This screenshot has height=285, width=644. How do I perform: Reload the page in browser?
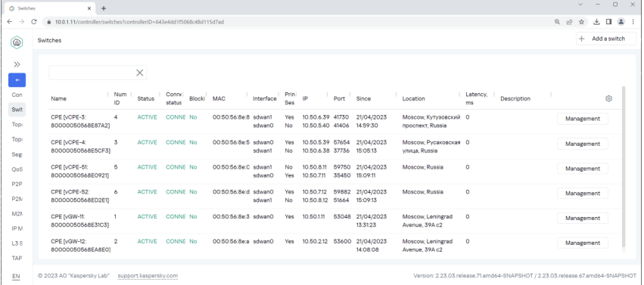[34, 22]
